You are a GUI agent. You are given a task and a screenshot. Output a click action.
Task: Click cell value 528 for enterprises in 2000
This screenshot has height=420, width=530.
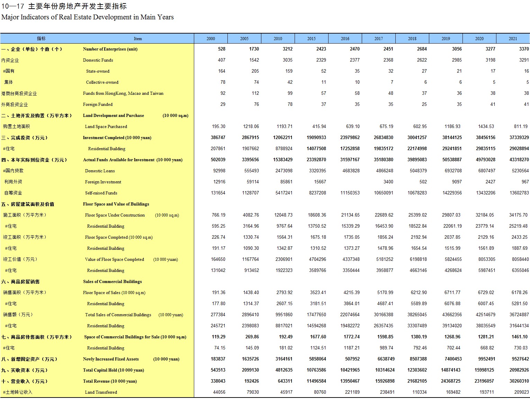222,49
